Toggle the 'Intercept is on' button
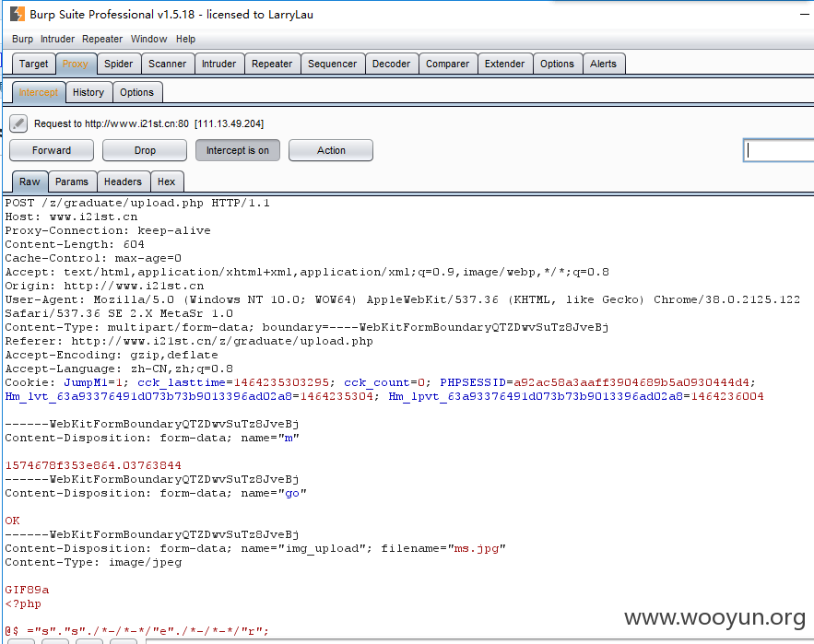Screen dimensions: 814x644 pyautogui.click(x=238, y=150)
